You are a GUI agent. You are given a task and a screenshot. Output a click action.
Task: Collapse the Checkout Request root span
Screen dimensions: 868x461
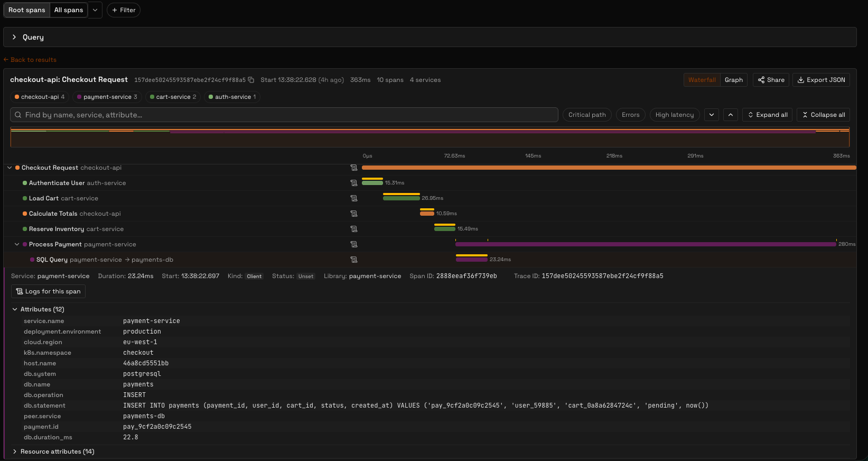coord(10,168)
